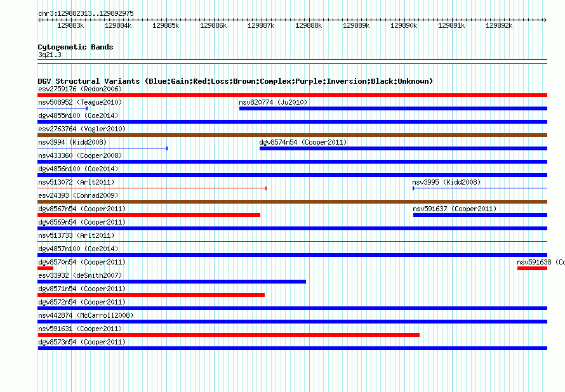Image resolution: width=565 pixels, height=392 pixels.
Task: Select the thin blue nsv3995 variant line
Action: coord(480,188)
